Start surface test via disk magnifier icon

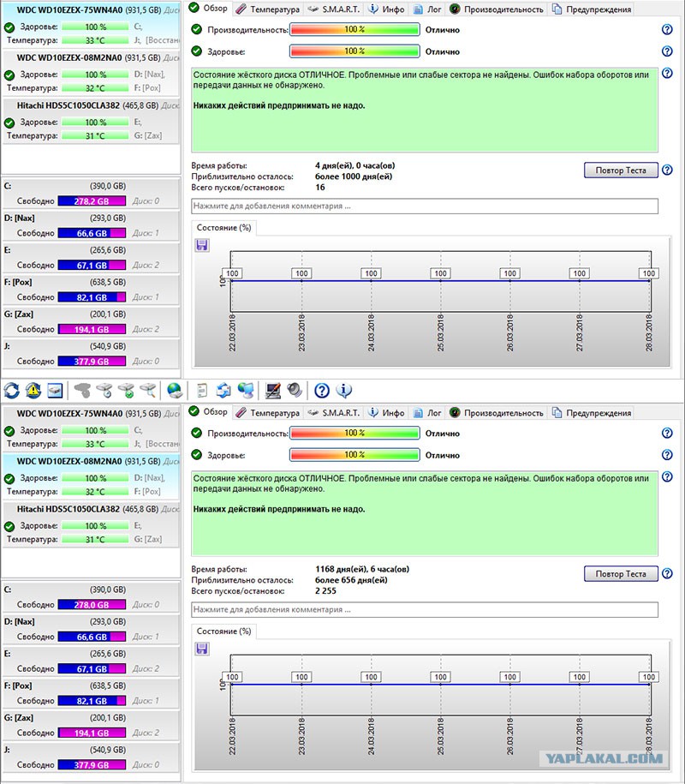click(x=148, y=390)
